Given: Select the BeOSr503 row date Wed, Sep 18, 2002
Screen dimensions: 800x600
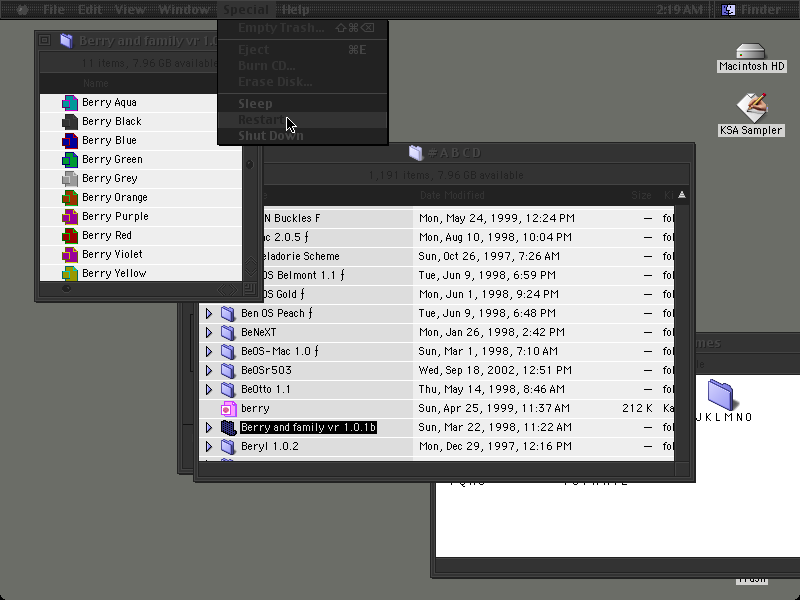Looking at the screenshot, I should [495, 370].
